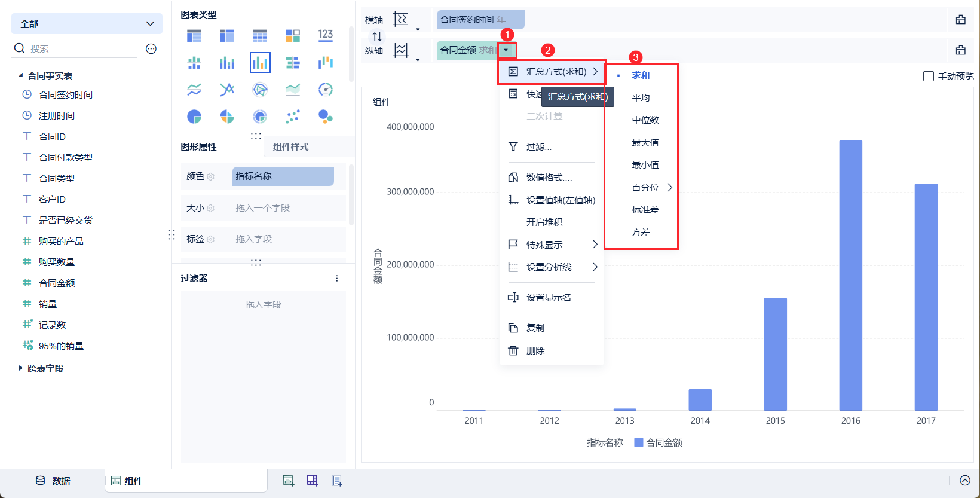980x498 pixels.
Task: Select the 购买数量 field in list
Action: [x=57, y=262]
